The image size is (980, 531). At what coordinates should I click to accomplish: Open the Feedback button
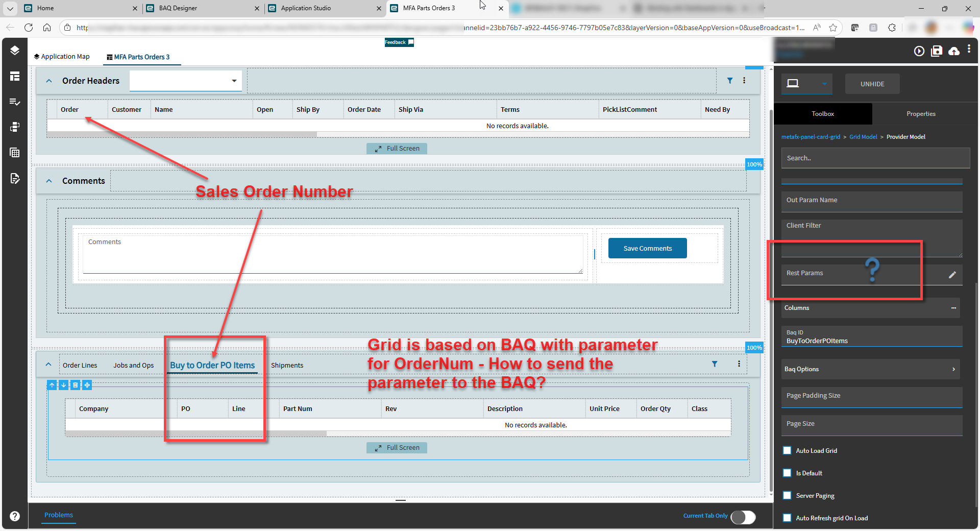(399, 42)
